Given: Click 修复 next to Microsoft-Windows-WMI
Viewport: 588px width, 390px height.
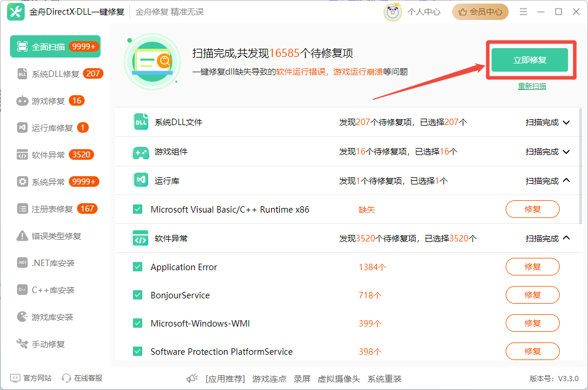Looking at the screenshot, I should pyautogui.click(x=532, y=323).
